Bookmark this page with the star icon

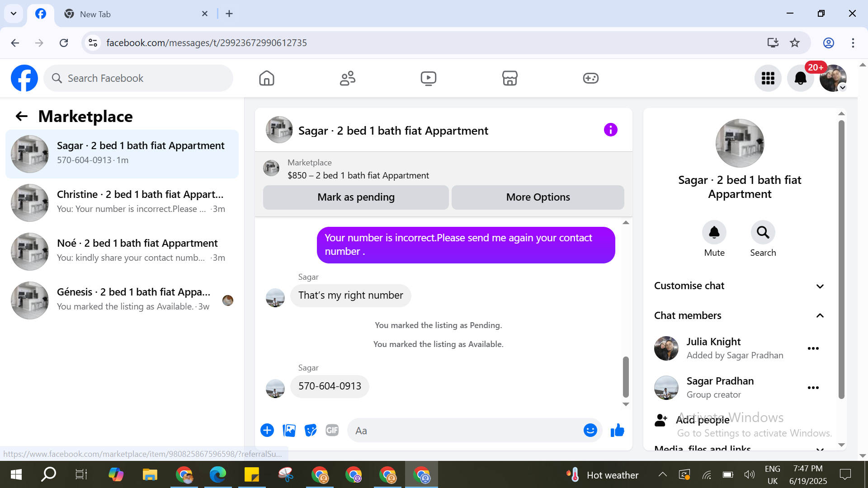pos(795,43)
